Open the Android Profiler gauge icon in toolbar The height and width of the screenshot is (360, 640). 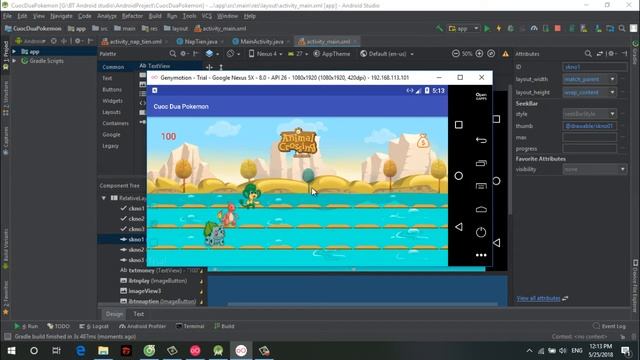534,29
